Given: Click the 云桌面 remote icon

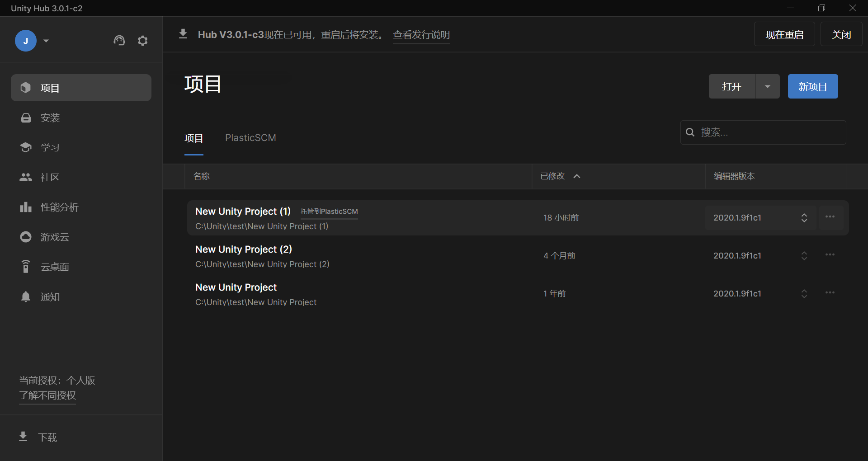Looking at the screenshot, I should coord(26,267).
